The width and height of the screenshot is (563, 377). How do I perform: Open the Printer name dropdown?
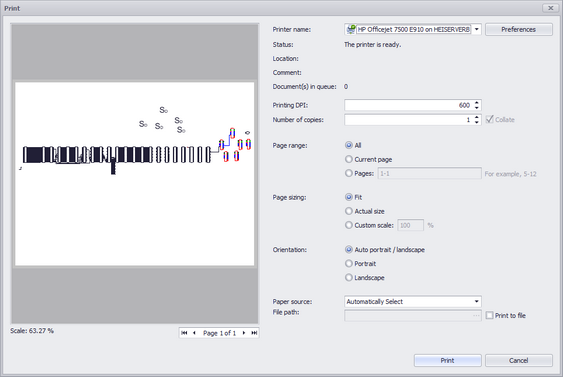click(476, 29)
